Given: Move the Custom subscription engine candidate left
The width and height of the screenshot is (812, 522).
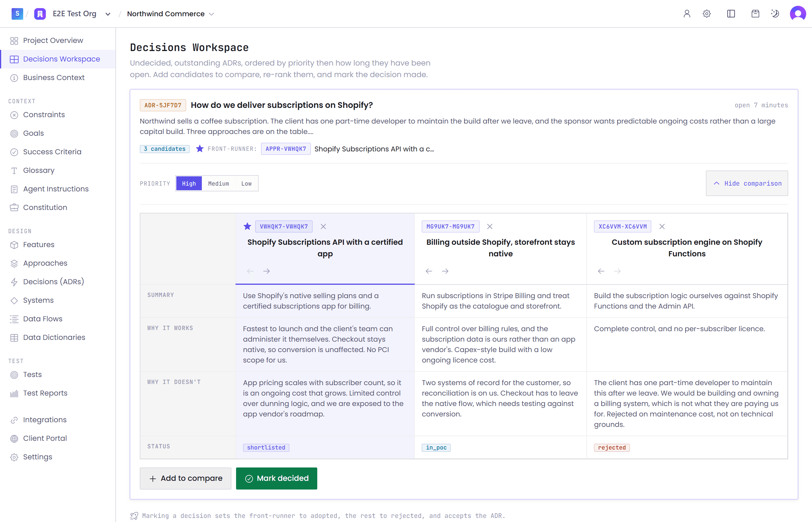Looking at the screenshot, I should click(601, 271).
